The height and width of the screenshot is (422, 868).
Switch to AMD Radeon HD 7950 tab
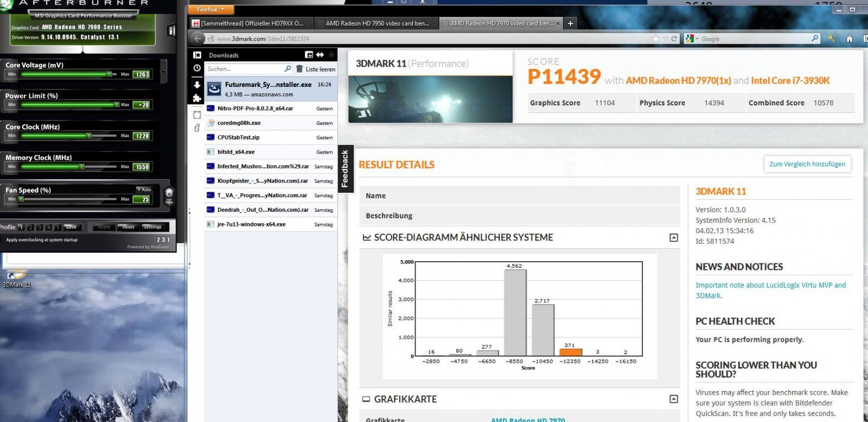point(375,23)
